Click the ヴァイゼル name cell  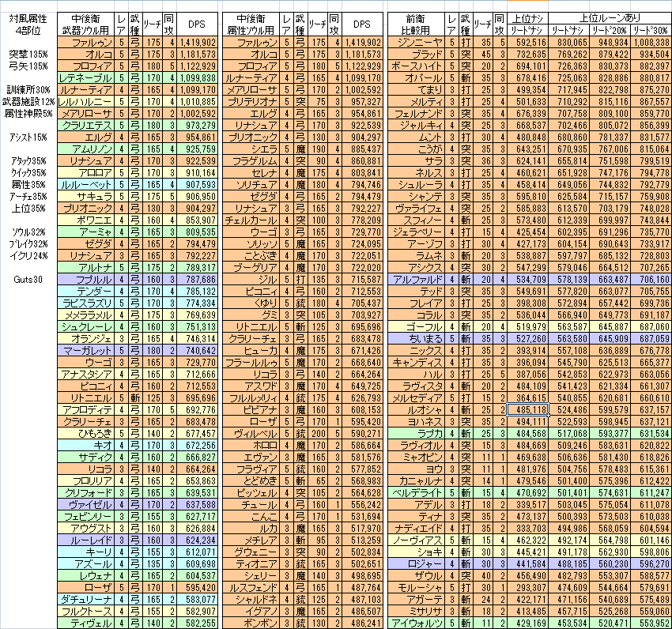(85, 505)
